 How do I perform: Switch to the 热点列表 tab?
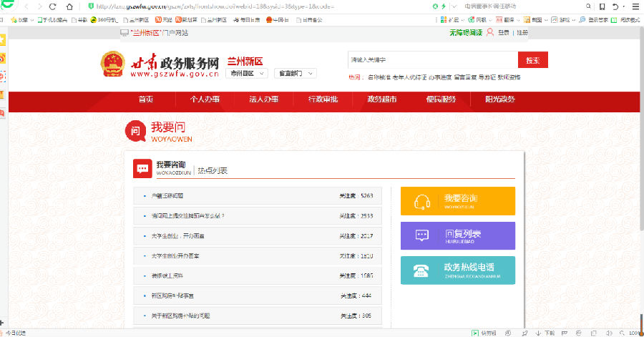tap(213, 171)
